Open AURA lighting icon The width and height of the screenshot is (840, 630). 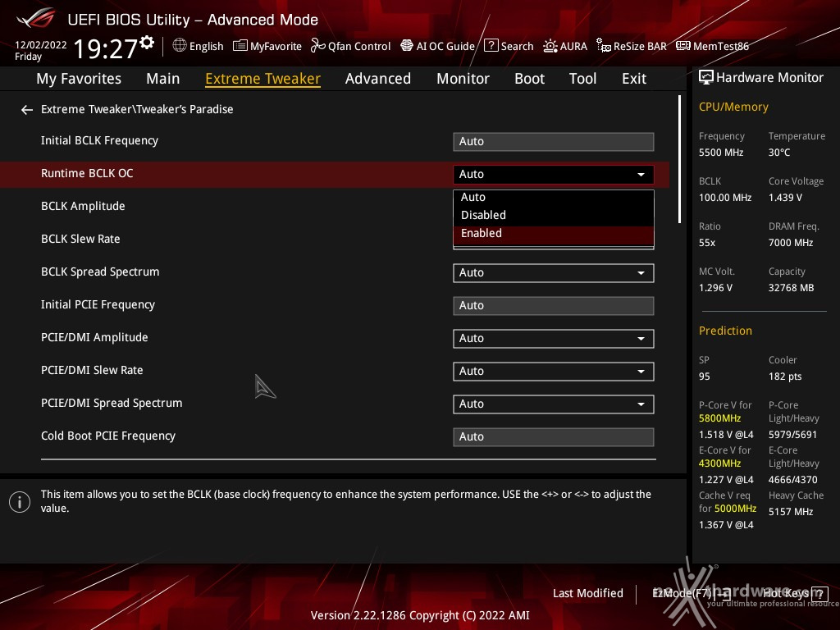[x=550, y=46]
